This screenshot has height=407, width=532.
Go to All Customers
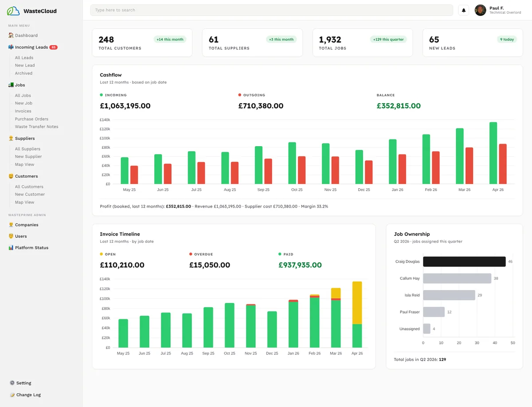pyautogui.click(x=29, y=186)
